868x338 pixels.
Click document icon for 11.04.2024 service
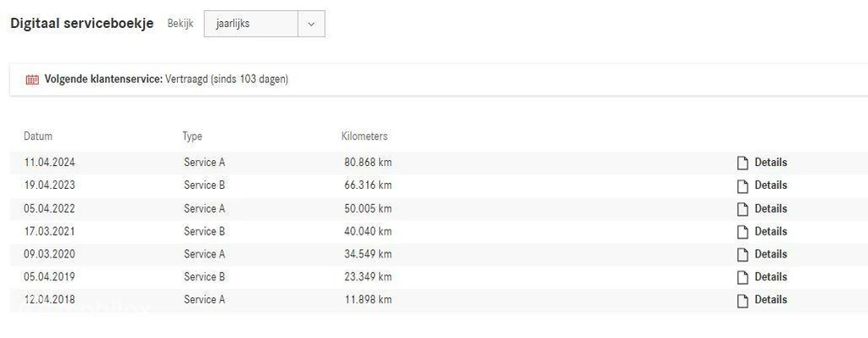pos(743,163)
